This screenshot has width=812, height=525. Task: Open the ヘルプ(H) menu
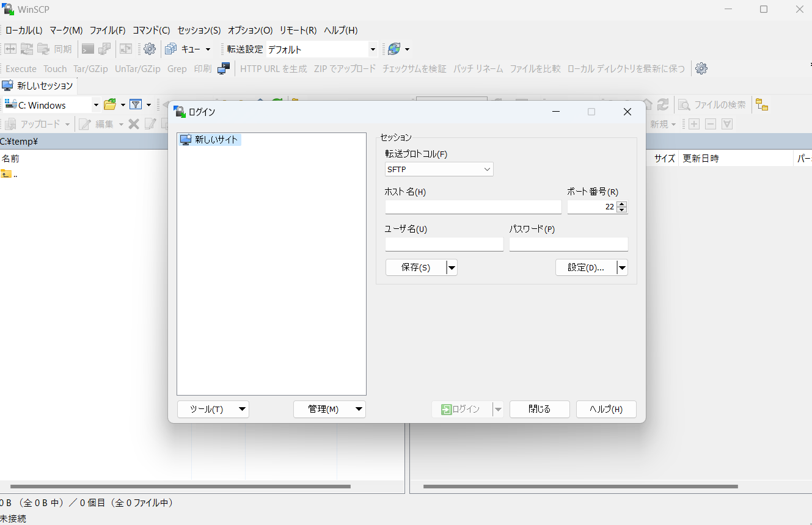(341, 30)
